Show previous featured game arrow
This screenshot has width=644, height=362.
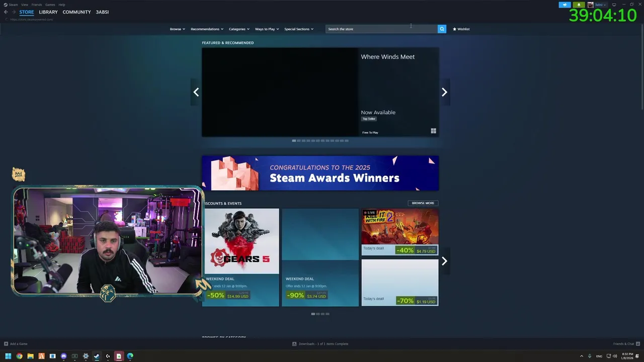196,92
